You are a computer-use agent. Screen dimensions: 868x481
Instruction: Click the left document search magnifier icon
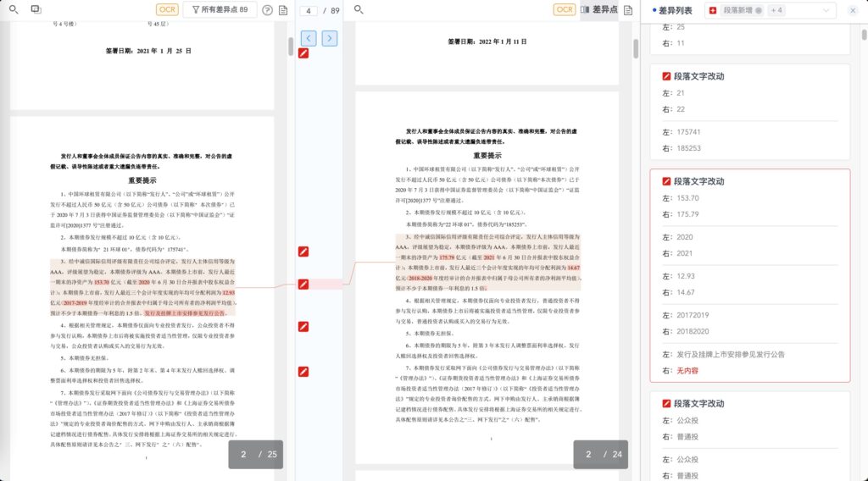pyautogui.click(x=13, y=9)
